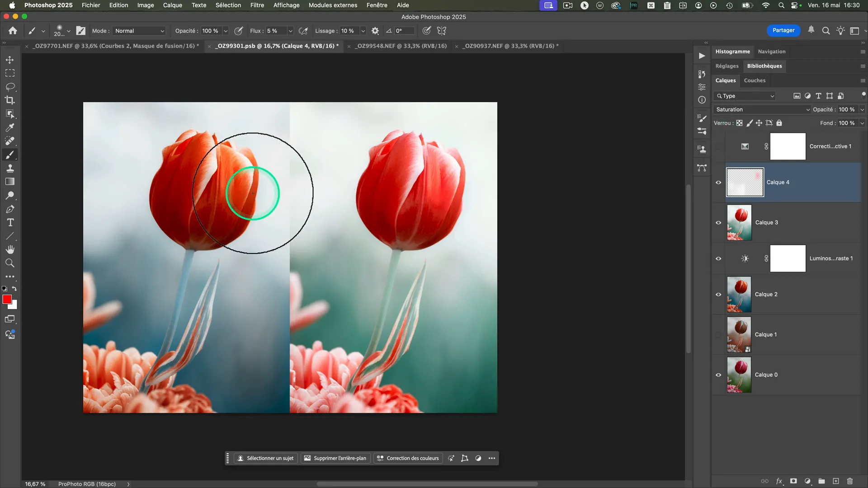Switch to the Couches tab

755,80
